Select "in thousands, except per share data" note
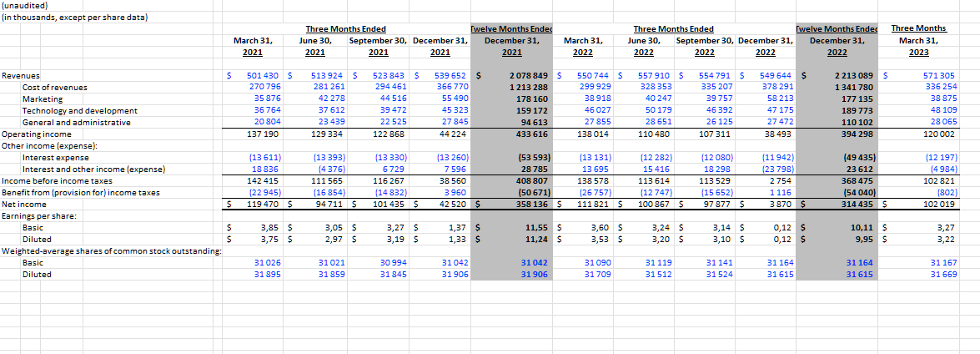The width and height of the screenshot is (980, 354). pos(75,18)
